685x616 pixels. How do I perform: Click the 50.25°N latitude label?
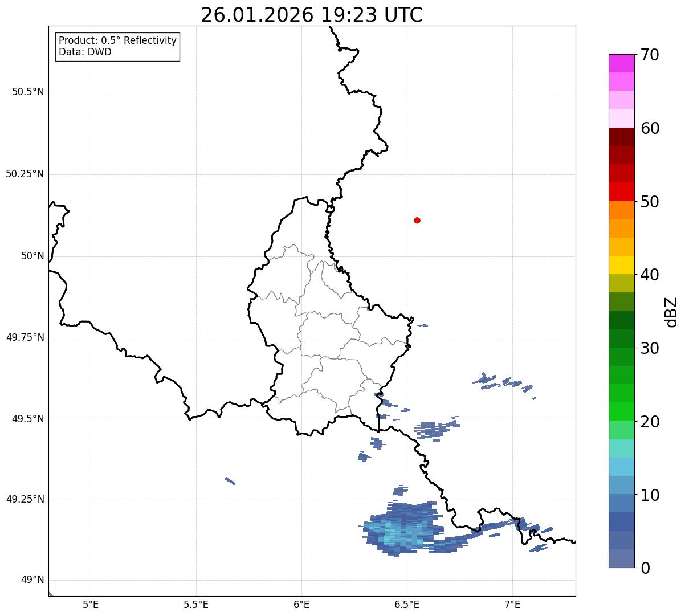point(25,174)
